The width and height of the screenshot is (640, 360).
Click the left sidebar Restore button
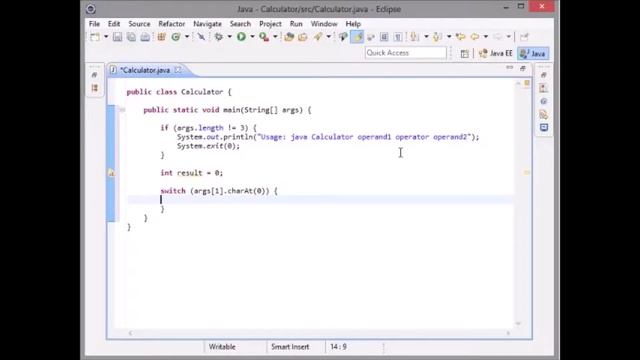tap(94, 75)
